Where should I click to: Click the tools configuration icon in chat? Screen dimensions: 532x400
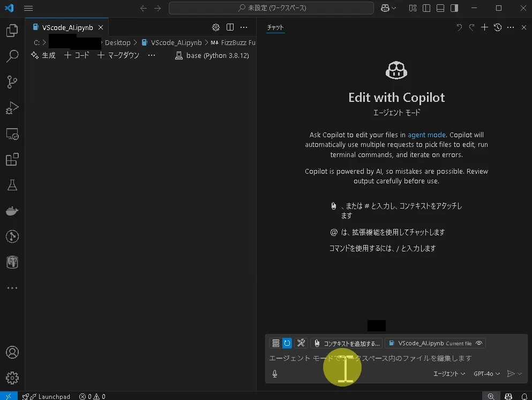301,343
